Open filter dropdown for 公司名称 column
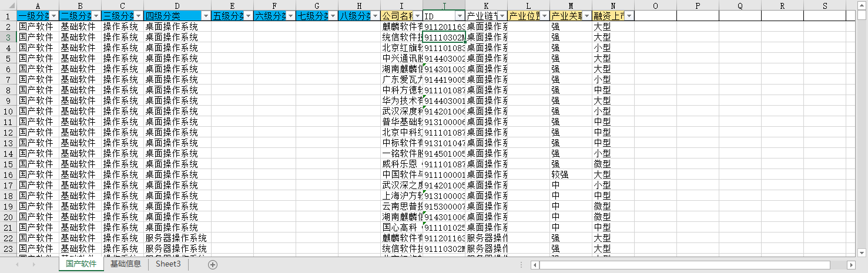The height and width of the screenshot is (273, 868). [418, 16]
